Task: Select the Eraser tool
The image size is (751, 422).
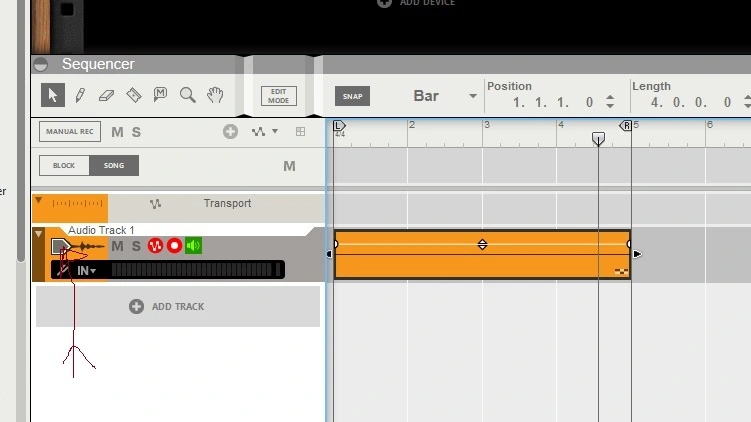Action: tap(107, 95)
